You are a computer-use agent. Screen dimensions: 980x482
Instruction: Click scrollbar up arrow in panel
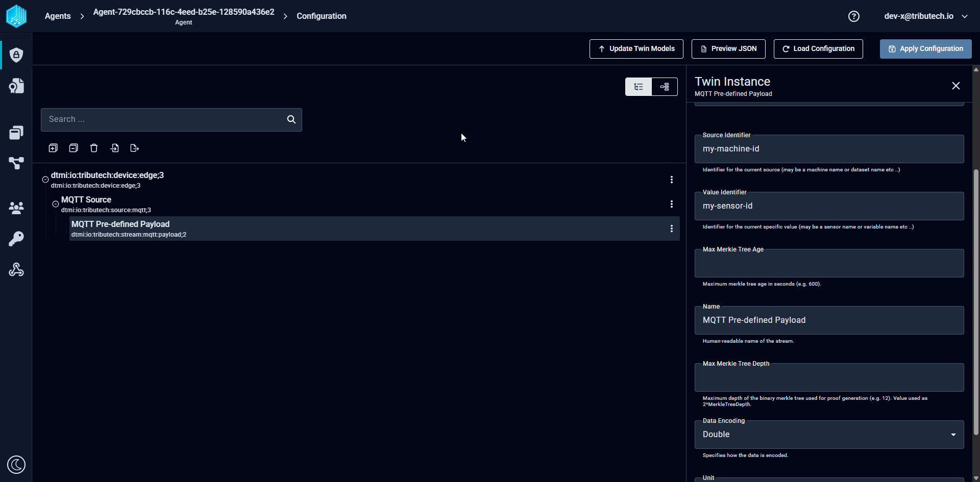point(976,69)
